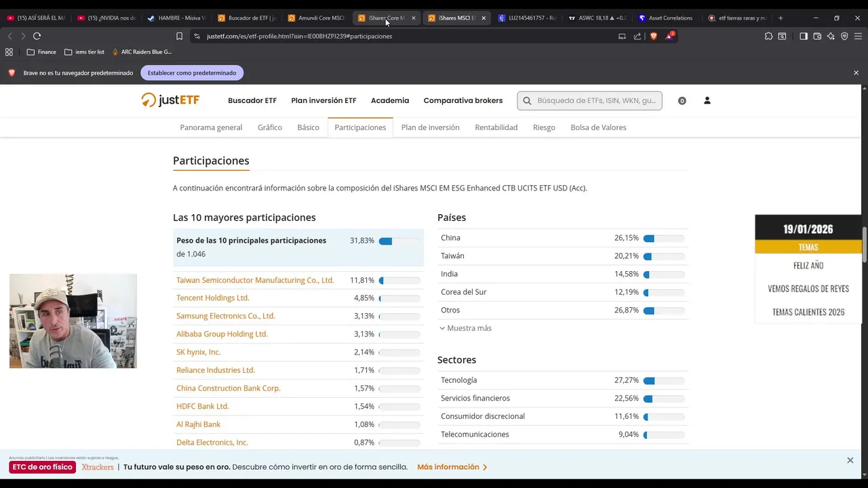Click the justETF logo
The image size is (868, 488).
coord(170,100)
